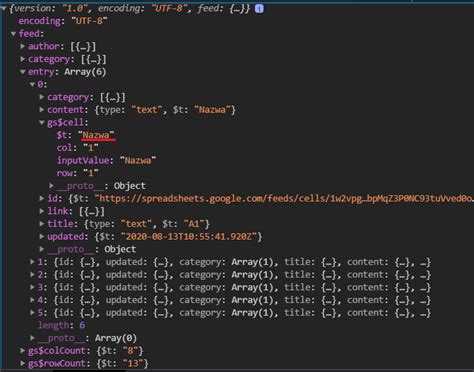Viewport: 474px width, 372px height.
Task: Expand the author array under feed
Action: point(23,46)
